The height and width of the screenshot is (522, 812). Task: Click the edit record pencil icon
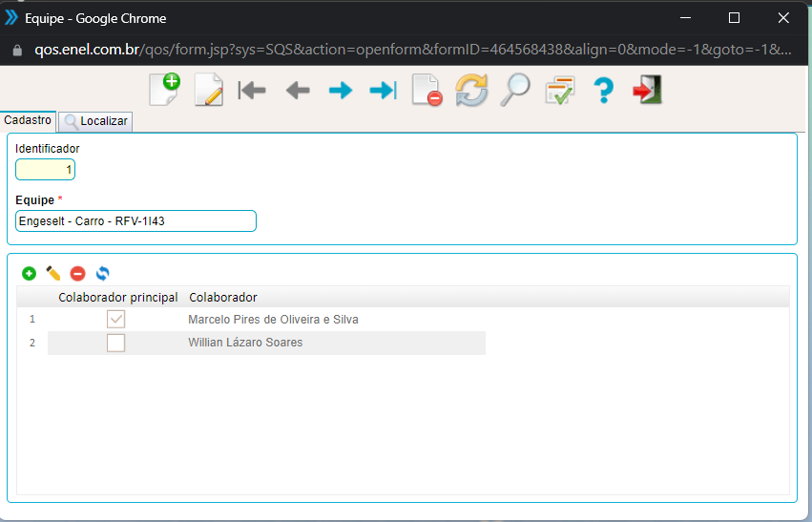(208, 91)
